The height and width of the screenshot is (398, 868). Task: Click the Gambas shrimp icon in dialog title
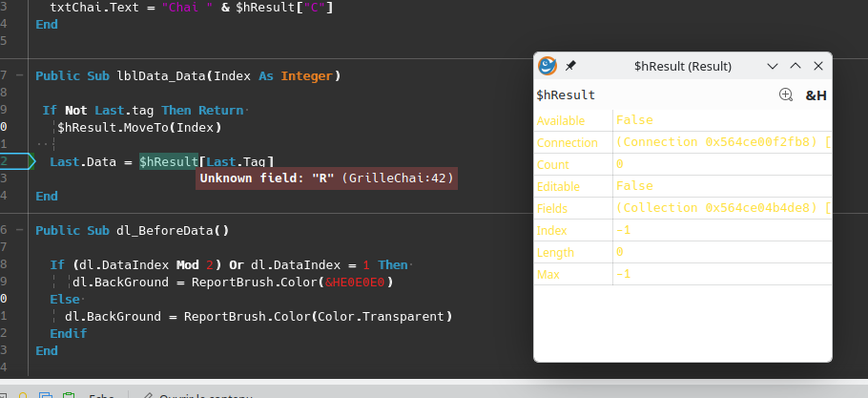tap(548, 66)
